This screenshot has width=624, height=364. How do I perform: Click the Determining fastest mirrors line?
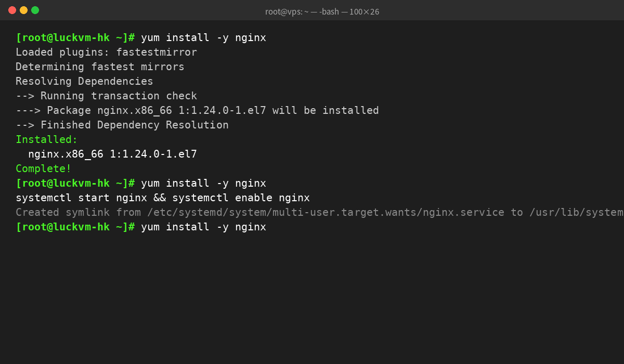pos(100,67)
